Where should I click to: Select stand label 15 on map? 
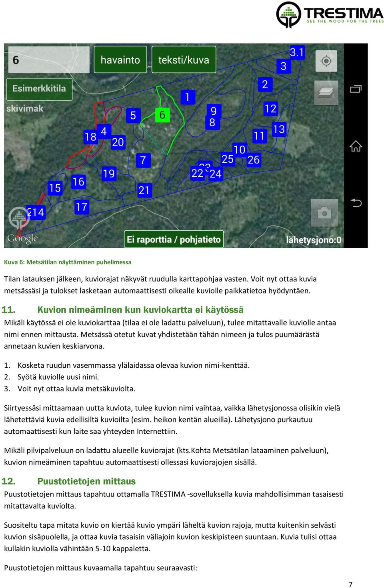[x=55, y=188]
